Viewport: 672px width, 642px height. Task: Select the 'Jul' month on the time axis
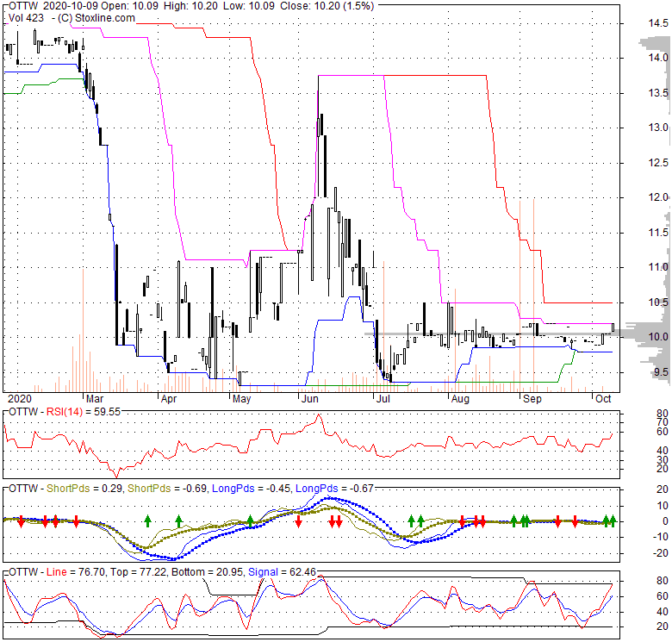coord(383,399)
